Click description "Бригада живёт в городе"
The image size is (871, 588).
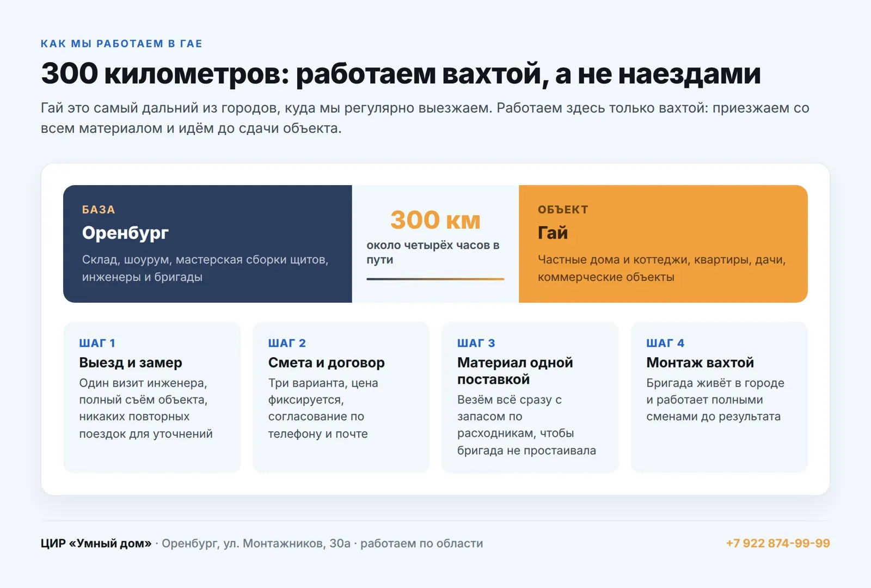click(715, 400)
